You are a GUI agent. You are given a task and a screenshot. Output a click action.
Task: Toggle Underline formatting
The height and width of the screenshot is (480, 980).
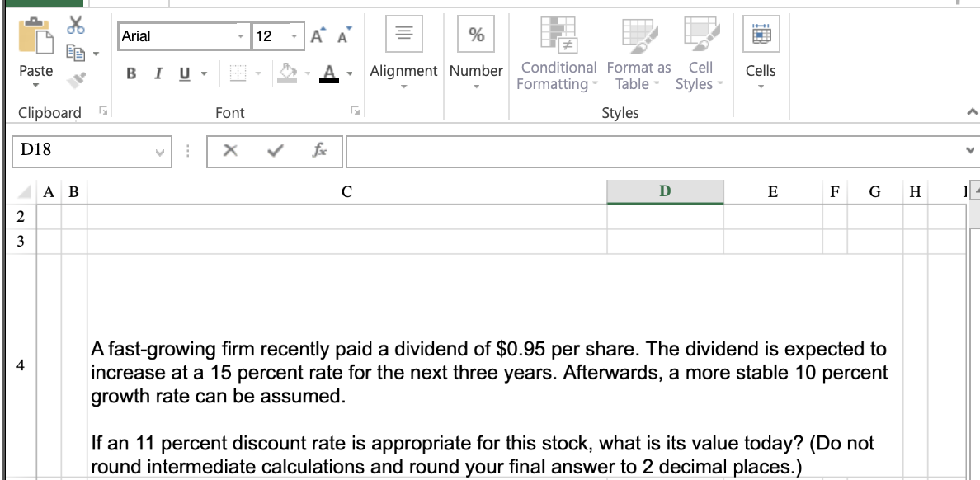tap(185, 73)
